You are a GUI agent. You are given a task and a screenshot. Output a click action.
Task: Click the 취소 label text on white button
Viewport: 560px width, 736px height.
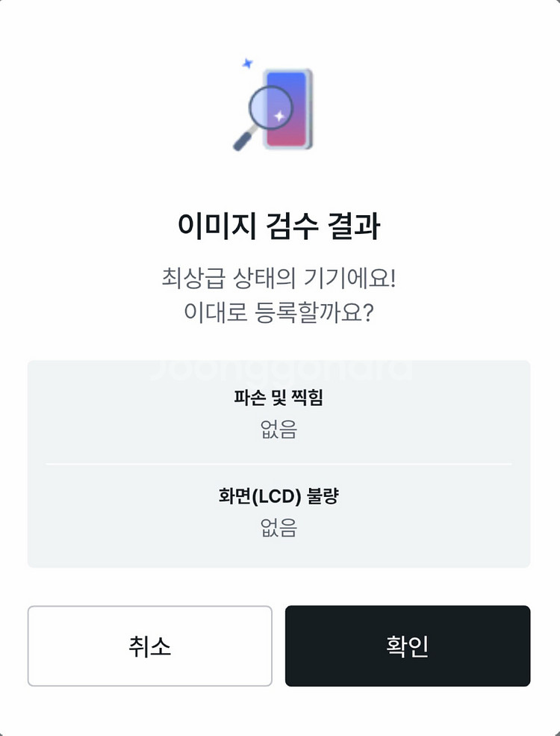[149, 646]
